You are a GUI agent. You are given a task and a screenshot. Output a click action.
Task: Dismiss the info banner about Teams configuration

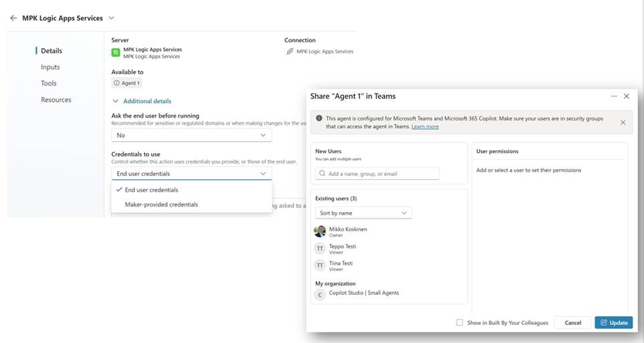(x=623, y=122)
